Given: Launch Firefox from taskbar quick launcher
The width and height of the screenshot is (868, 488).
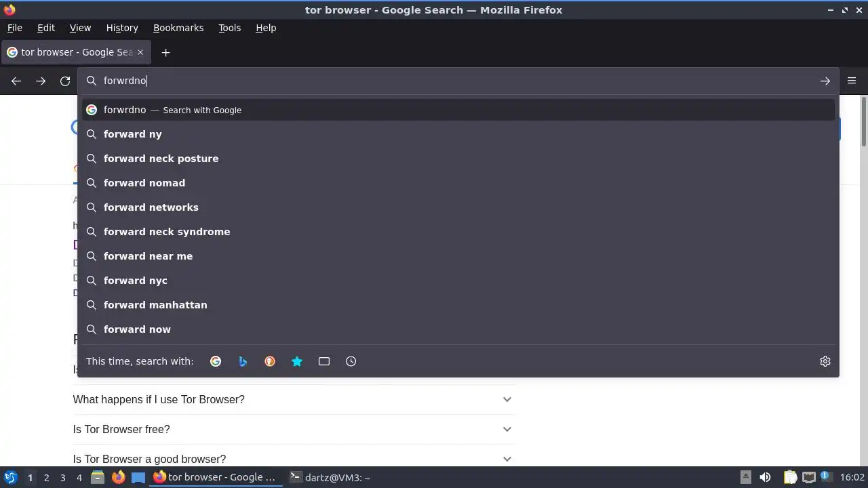Looking at the screenshot, I should tap(118, 477).
